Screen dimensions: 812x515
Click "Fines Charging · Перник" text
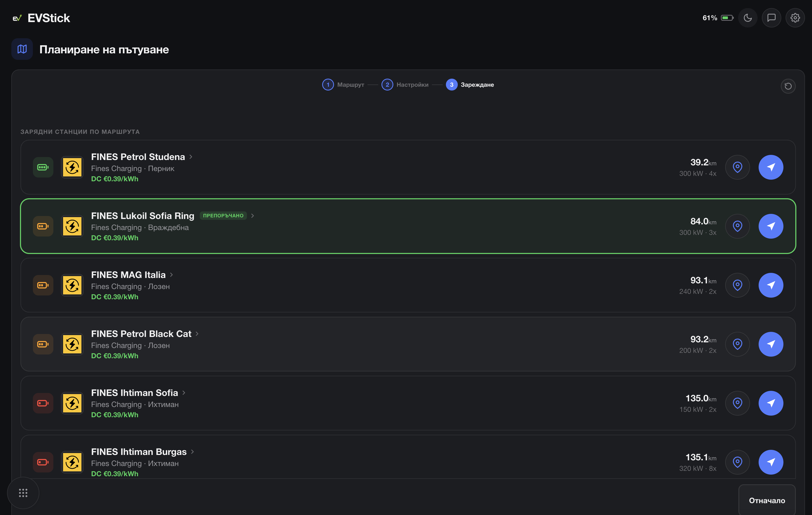(x=133, y=168)
